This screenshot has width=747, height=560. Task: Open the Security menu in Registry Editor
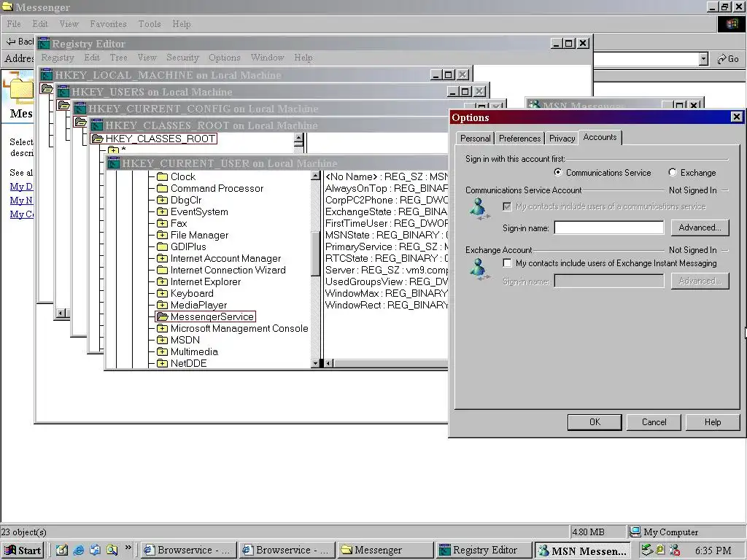tap(182, 58)
